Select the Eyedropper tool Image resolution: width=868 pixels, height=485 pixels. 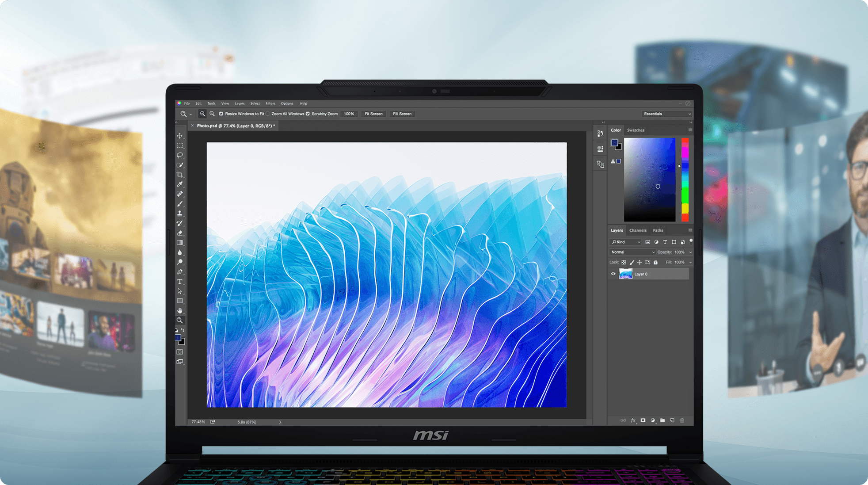click(180, 184)
